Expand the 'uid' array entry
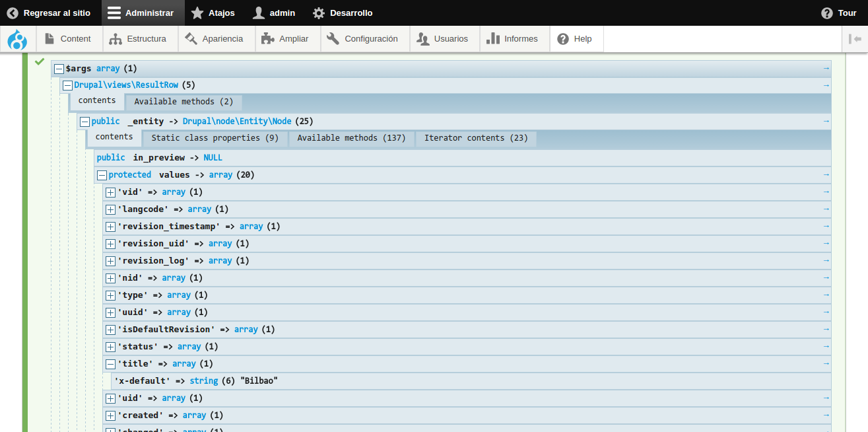The image size is (868, 432). coord(110,398)
